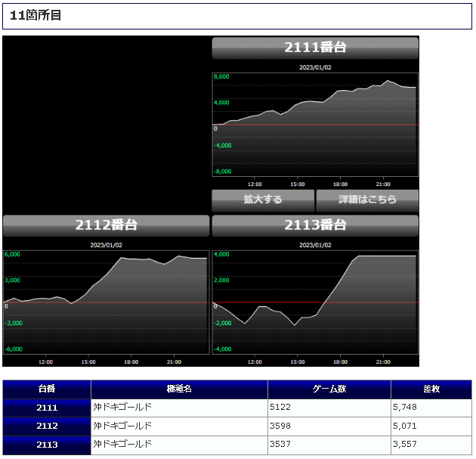The height and width of the screenshot is (459, 476).
Task: Select table row number 2113
Action: [x=47, y=445]
